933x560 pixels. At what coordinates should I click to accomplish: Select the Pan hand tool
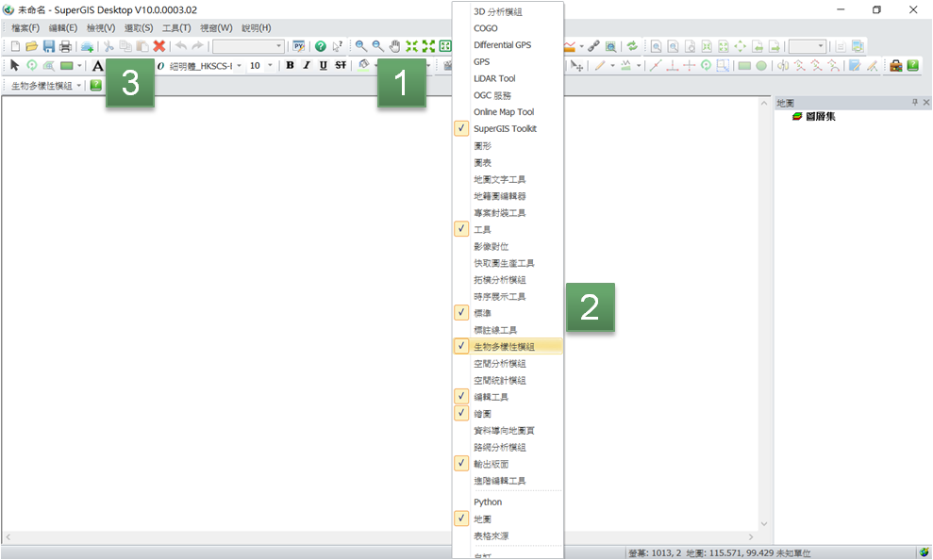(395, 46)
